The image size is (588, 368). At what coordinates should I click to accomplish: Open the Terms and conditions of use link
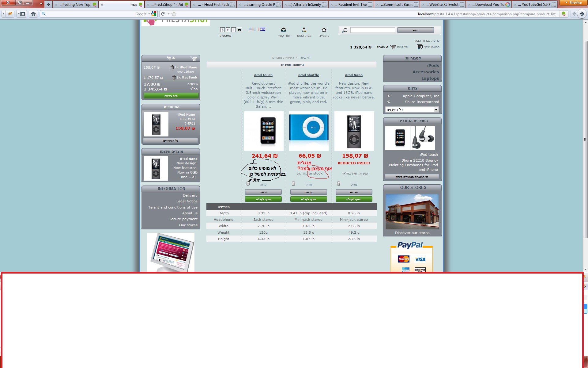[x=173, y=207]
